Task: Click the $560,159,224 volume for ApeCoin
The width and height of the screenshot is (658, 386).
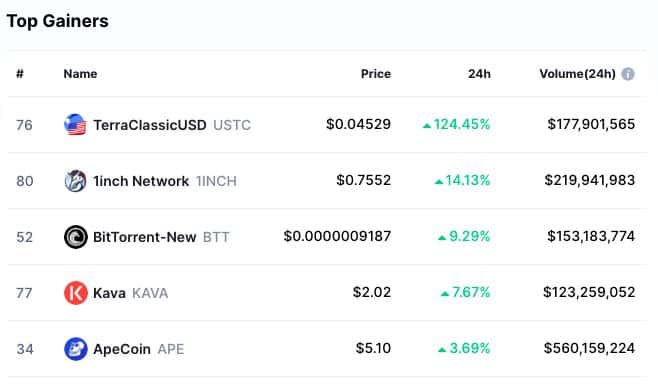Action: click(589, 348)
